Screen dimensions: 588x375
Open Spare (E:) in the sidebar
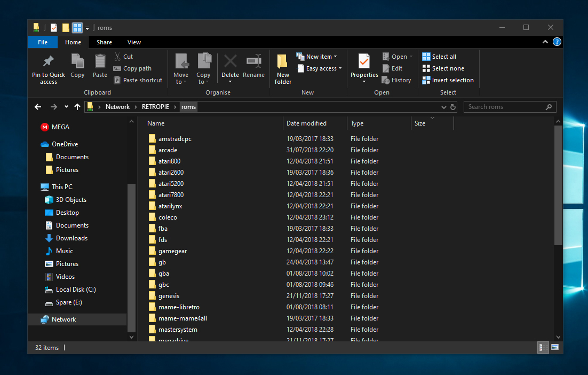click(x=63, y=302)
